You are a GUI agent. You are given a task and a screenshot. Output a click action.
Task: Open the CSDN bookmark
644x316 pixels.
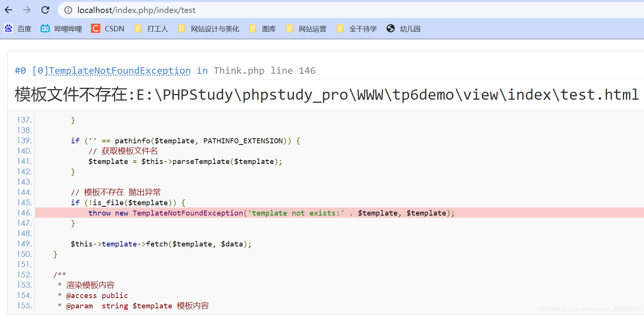click(x=108, y=29)
